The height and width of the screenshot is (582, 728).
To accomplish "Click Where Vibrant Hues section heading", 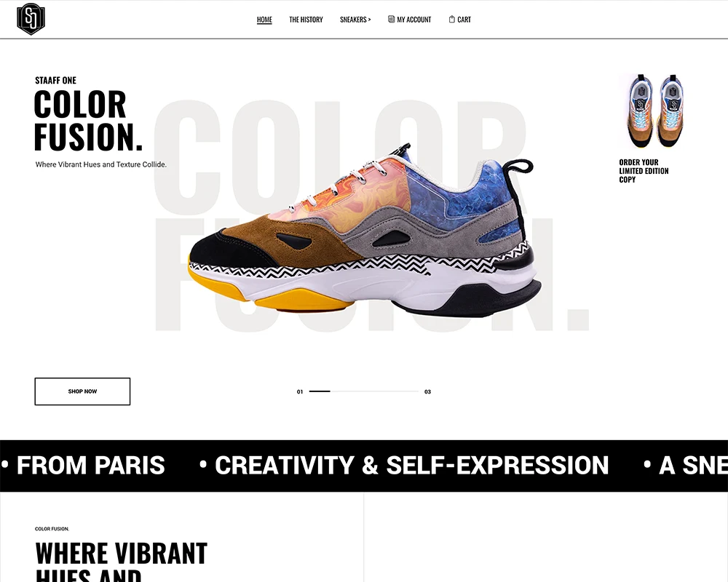I will [121, 562].
